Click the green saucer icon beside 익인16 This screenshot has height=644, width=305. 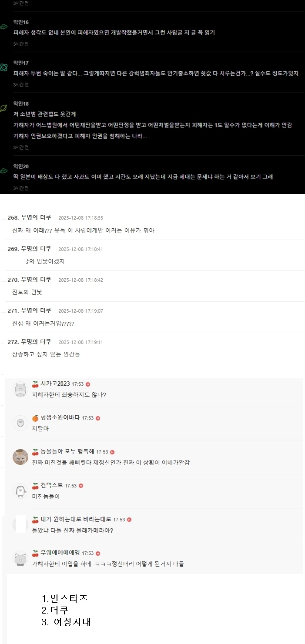[3, 27]
